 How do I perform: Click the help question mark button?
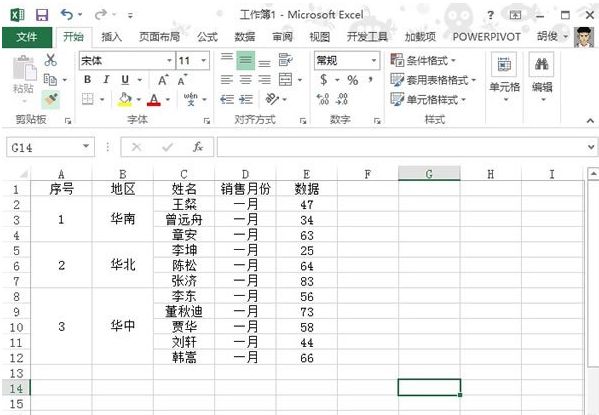491,15
